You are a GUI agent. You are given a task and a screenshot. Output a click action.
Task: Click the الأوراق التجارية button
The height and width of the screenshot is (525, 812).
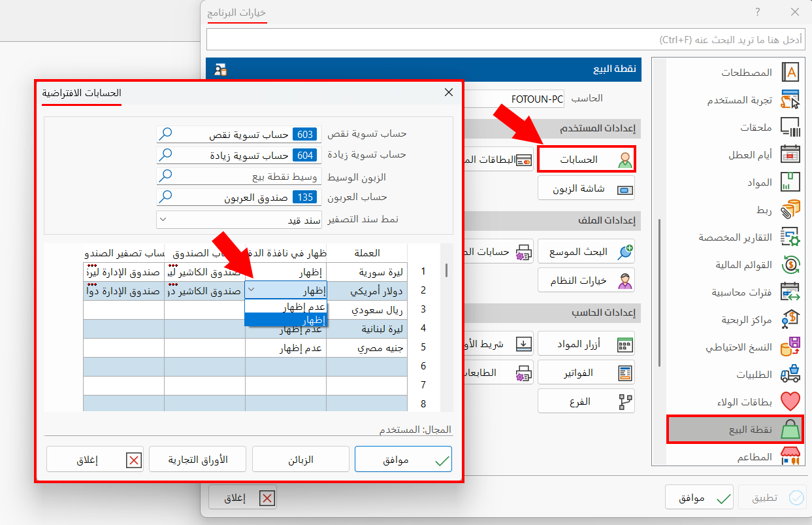click(x=197, y=459)
